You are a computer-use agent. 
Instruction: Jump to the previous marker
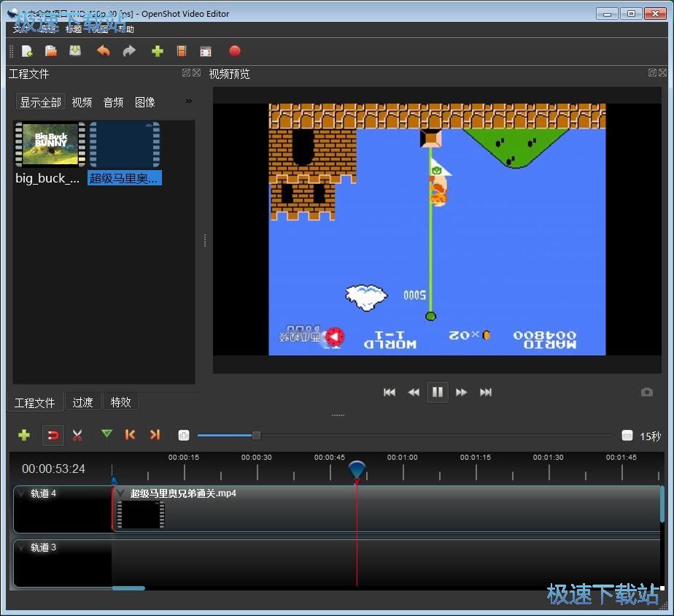point(131,435)
